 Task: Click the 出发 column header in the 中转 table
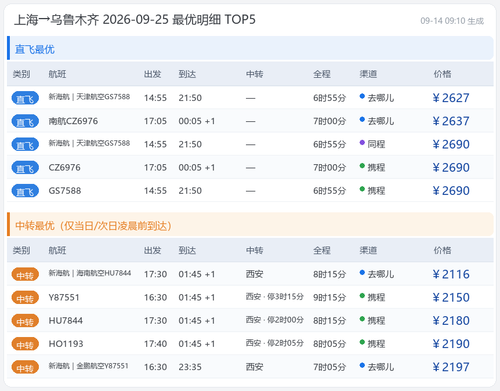pyautogui.click(x=153, y=250)
